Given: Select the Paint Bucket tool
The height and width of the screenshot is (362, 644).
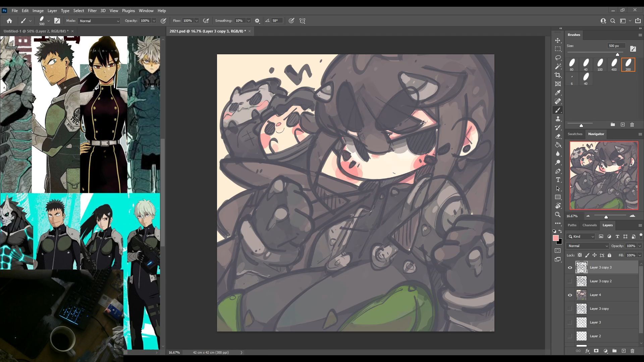Looking at the screenshot, I should (558, 145).
